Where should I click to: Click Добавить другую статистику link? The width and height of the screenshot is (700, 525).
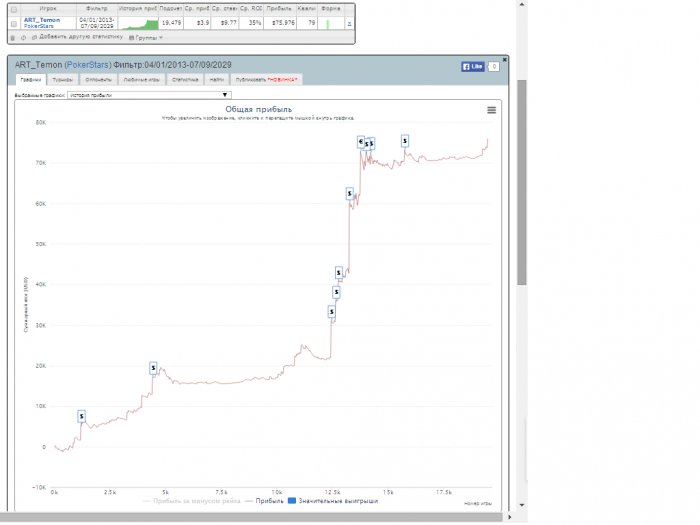(x=77, y=38)
